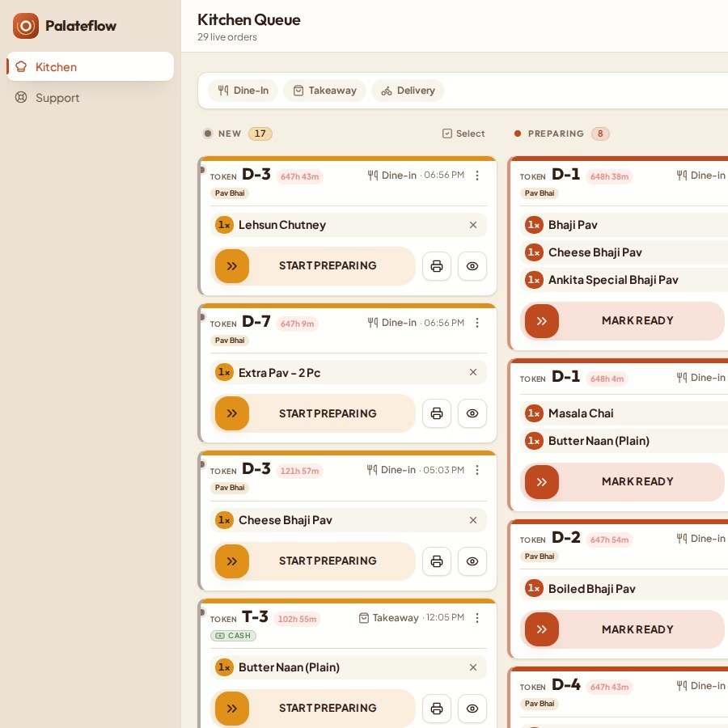Click the 102h 55m timer on T-3
This screenshot has width=728, height=728.
(297, 619)
